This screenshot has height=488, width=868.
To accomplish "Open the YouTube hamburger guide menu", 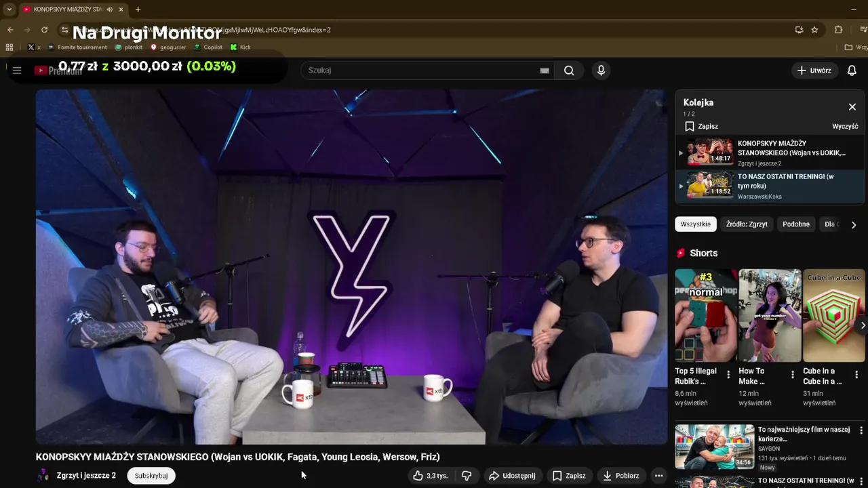I will pyautogui.click(x=17, y=70).
